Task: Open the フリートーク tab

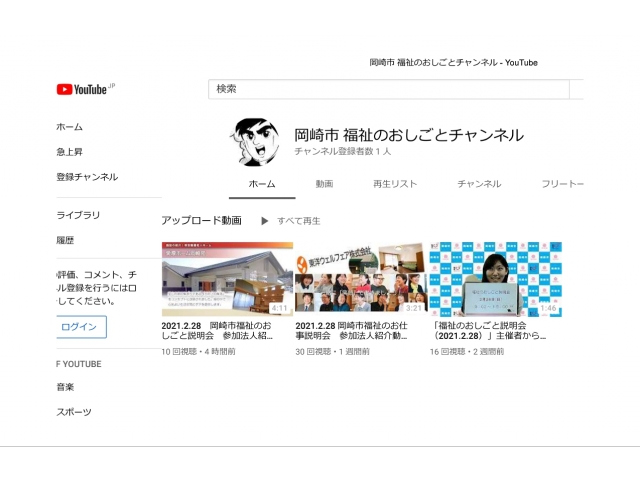Action: (x=562, y=184)
